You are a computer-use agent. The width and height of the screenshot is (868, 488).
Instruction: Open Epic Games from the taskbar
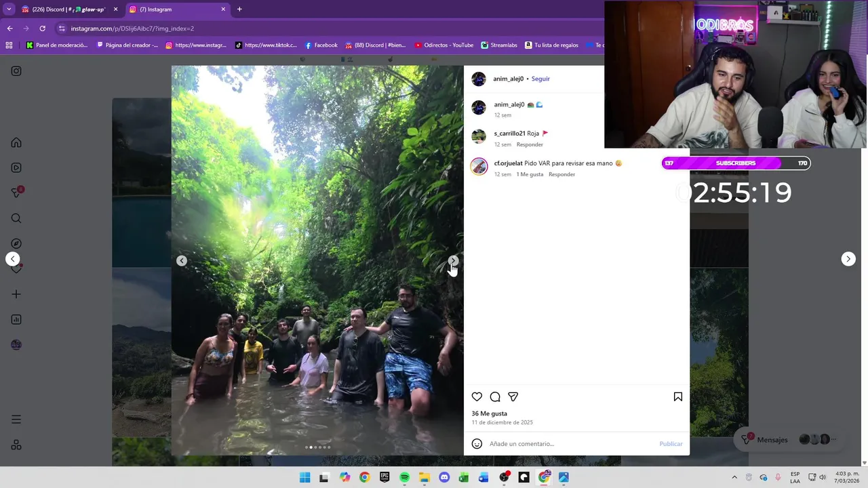coord(384,477)
